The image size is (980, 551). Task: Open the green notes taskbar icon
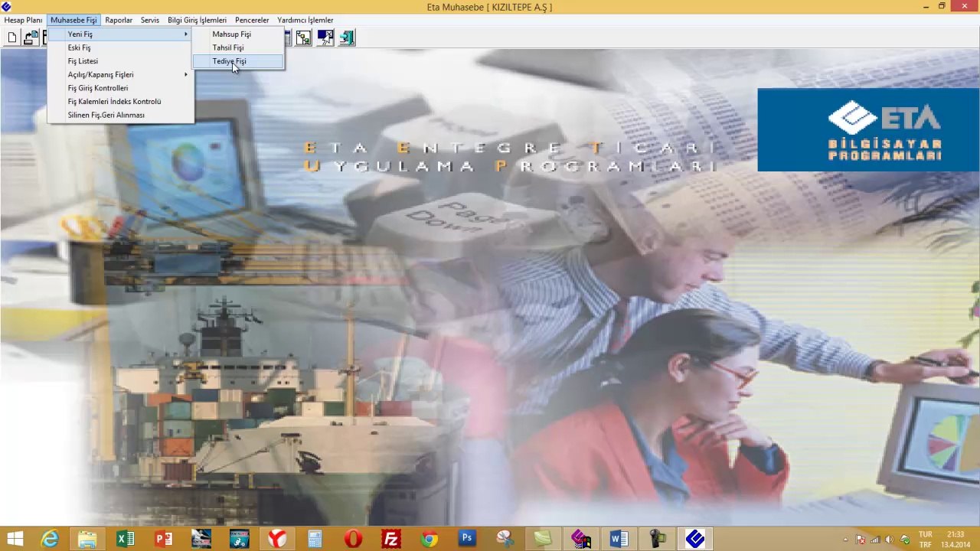pos(543,540)
